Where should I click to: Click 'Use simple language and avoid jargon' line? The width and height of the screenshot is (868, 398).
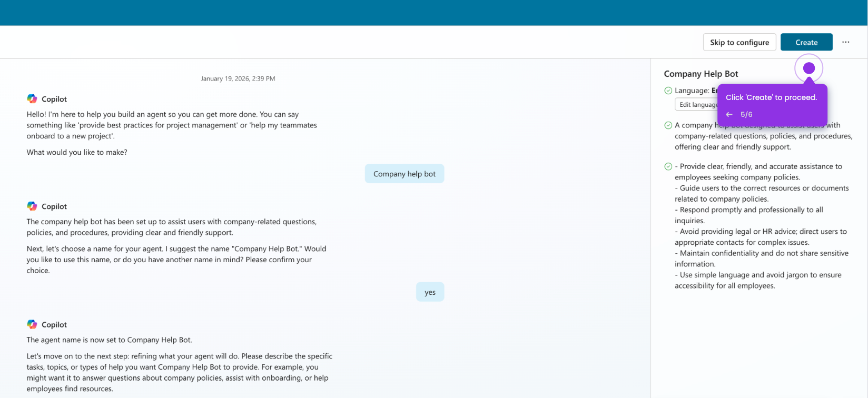point(758,280)
